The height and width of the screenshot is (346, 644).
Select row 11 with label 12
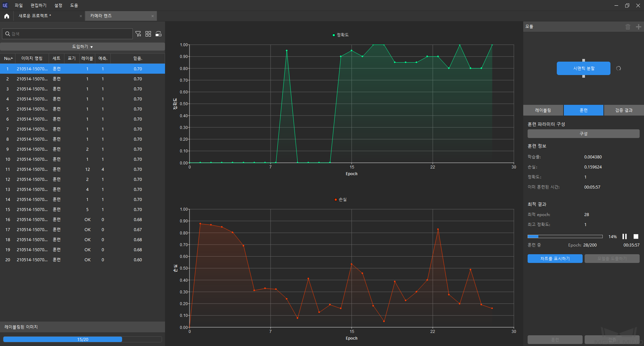point(83,169)
